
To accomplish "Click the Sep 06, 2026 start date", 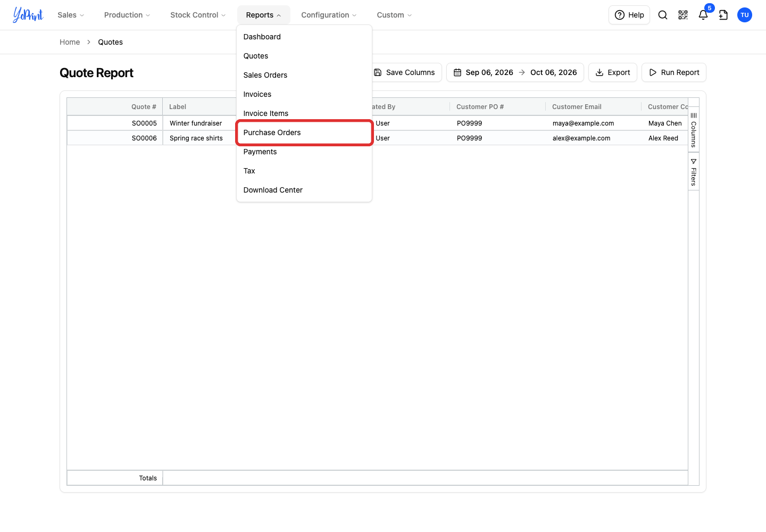I will (x=489, y=72).
